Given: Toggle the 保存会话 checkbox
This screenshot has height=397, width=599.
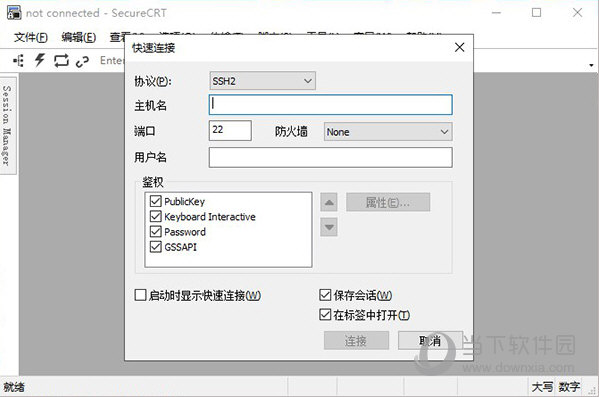Looking at the screenshot, I should 325,295.
